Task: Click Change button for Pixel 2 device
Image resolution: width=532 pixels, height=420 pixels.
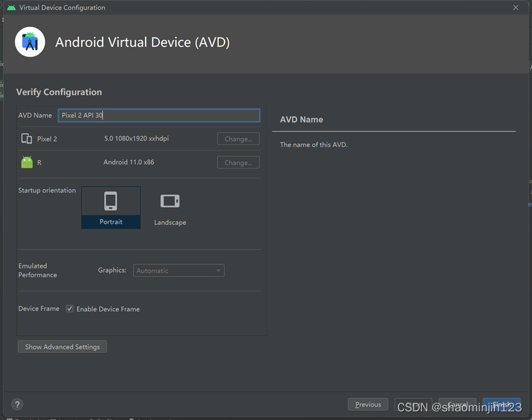Action: tap(238, 139)
